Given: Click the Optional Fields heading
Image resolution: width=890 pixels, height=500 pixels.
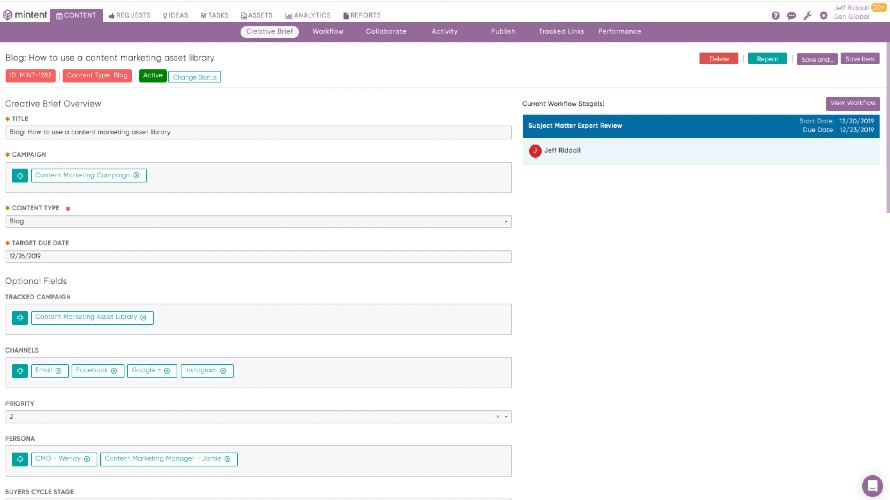Looking at the screenshot, I should coord(36,281).
